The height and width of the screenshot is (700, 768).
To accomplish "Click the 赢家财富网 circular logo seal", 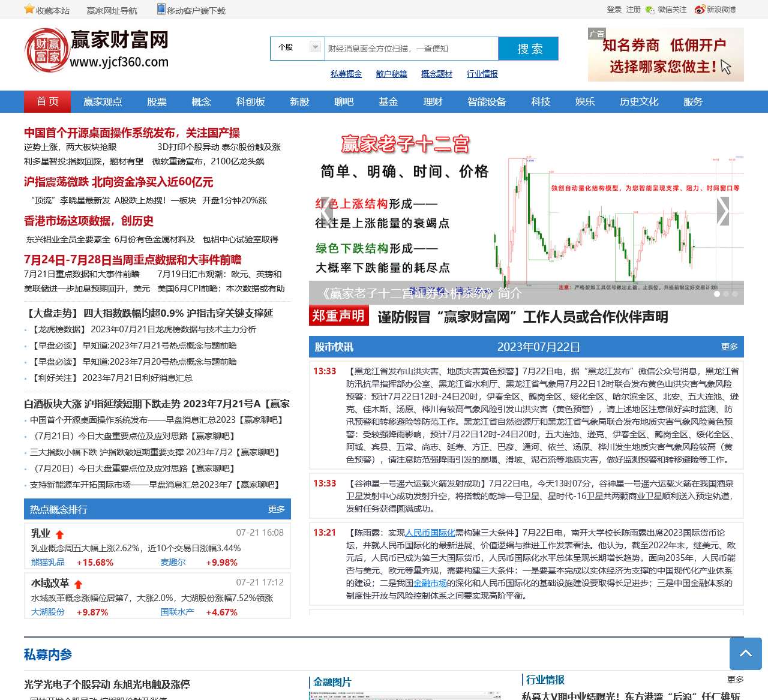I will pos(46,51).
